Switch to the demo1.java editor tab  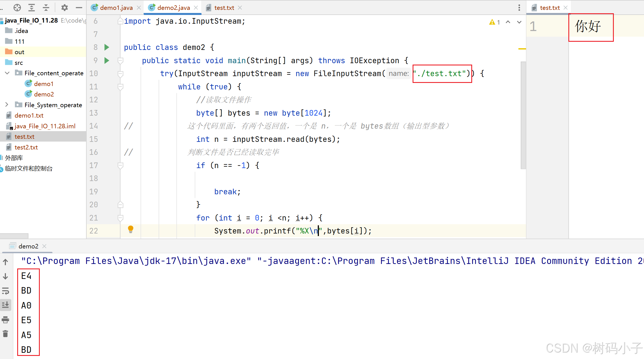pyautogui.click(x=116, y=8)
